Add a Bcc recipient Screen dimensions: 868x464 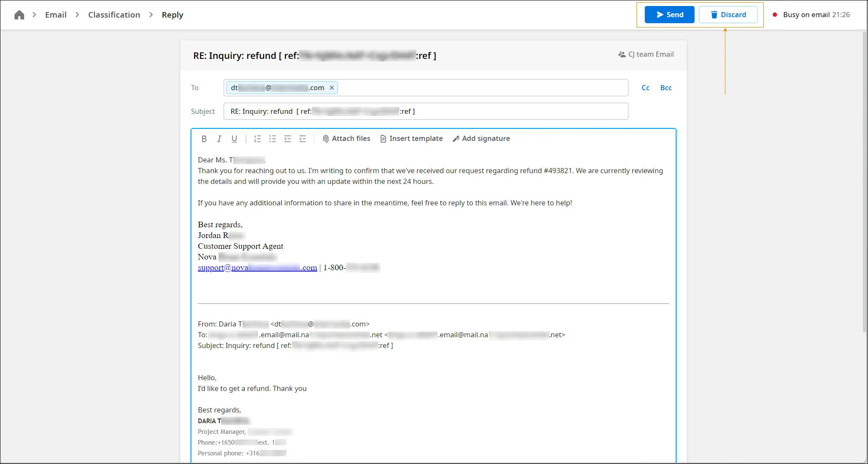coord(666,88)
